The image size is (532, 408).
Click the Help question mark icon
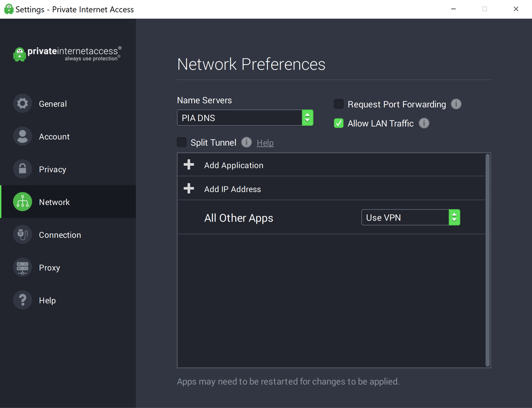pyautogui.click(x=22, y=300)
